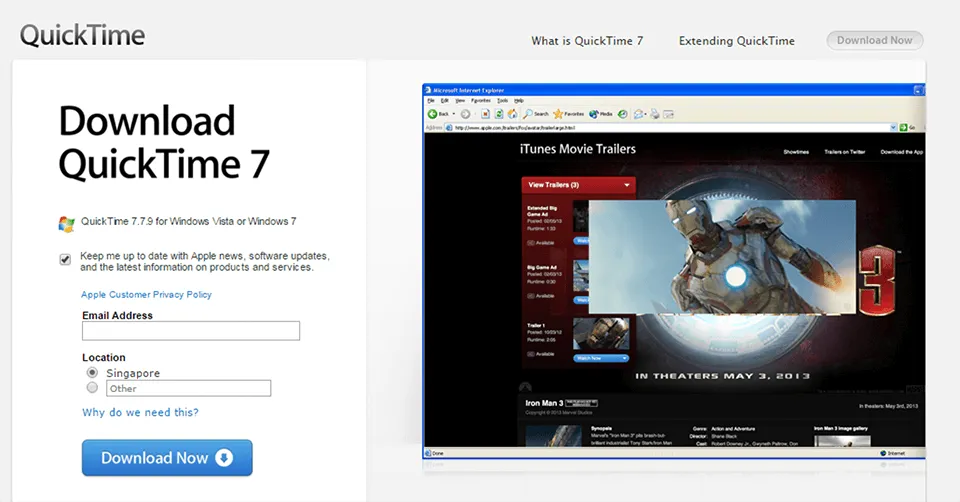Click the blue Download Now button
The height and width of the screenshot is (502, 960).
[x=167, y=458]
